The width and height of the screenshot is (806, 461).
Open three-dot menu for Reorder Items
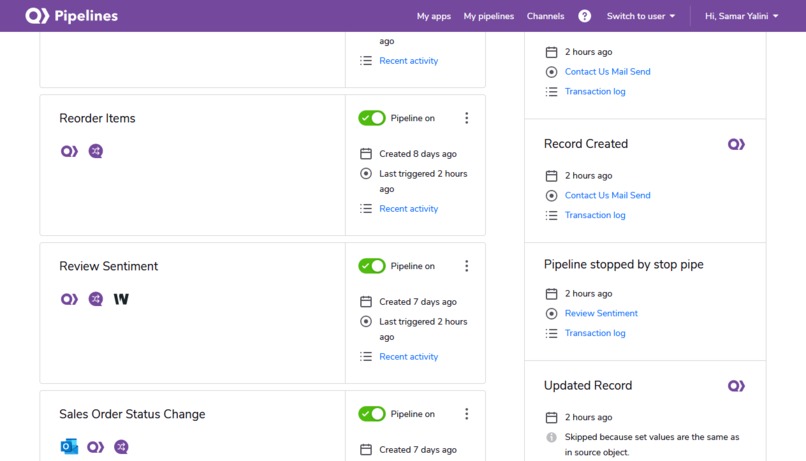tap(467, 118)
